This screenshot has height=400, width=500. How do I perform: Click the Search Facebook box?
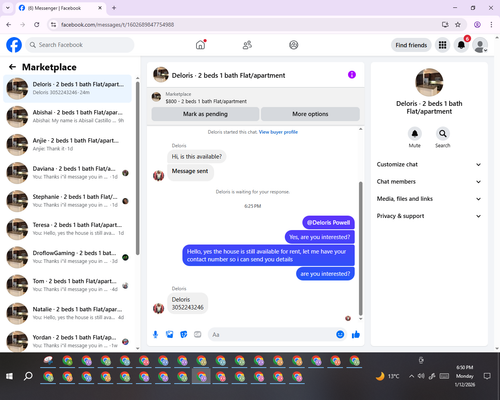[x=80, y=45]
